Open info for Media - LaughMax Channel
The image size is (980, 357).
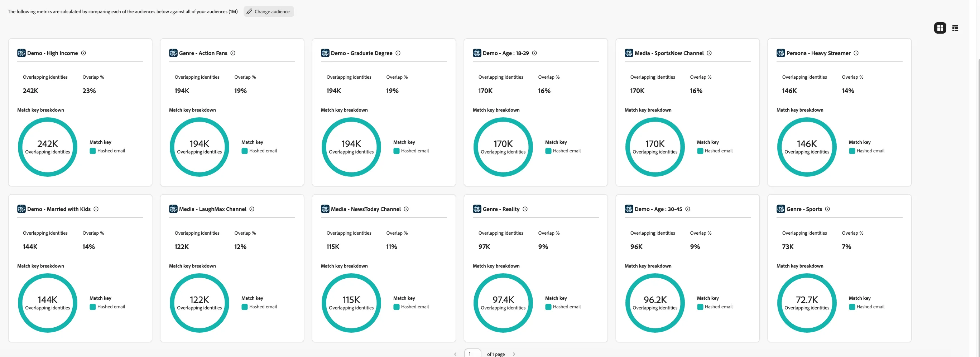tap(252, 209)
